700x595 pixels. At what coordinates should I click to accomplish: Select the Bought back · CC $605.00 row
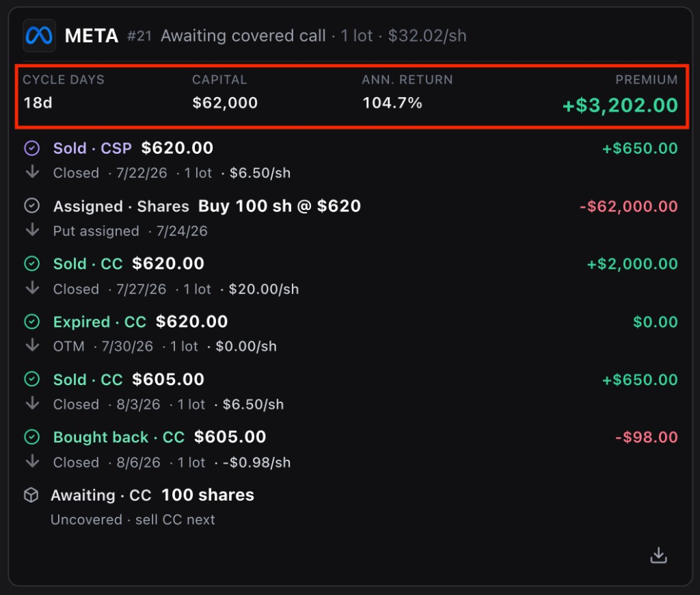pyautogui.click(x=351, y=449)
